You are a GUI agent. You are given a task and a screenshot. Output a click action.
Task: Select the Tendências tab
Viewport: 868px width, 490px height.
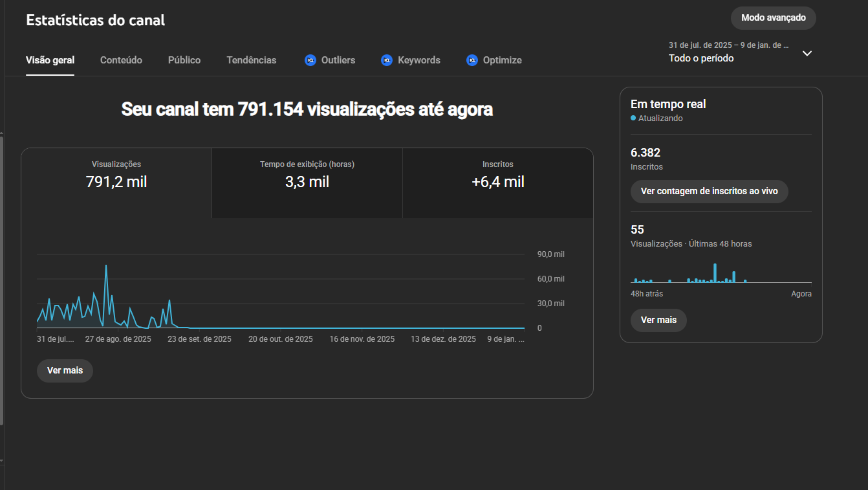251,60
